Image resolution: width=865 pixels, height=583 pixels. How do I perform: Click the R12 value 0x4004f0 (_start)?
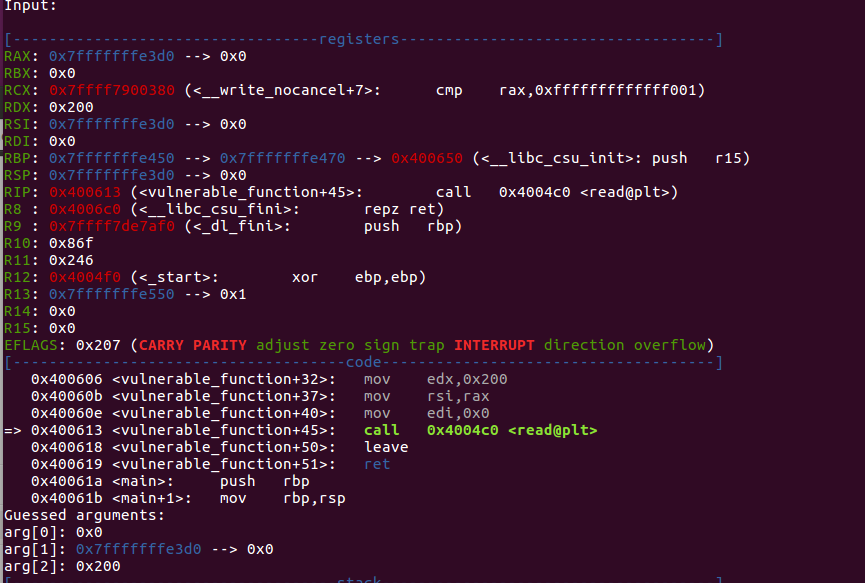(85, 277)
